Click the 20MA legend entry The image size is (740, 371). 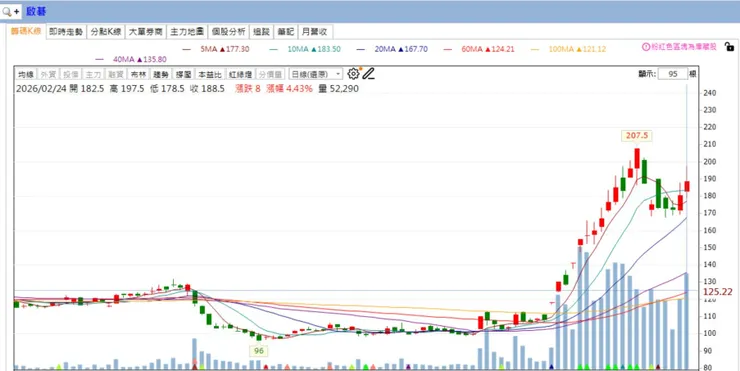[x=392, y=49]
